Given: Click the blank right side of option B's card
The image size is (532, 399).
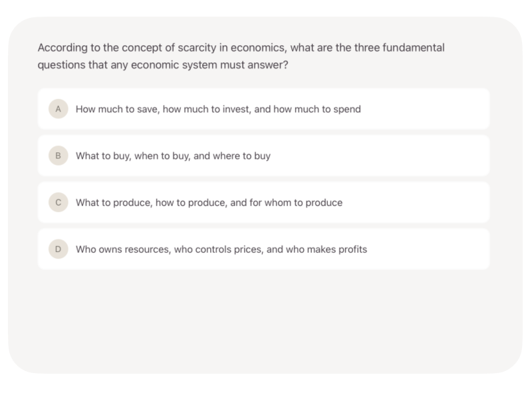Looking at the screenshot, I should pyautogui.click(x=399, y=156).
